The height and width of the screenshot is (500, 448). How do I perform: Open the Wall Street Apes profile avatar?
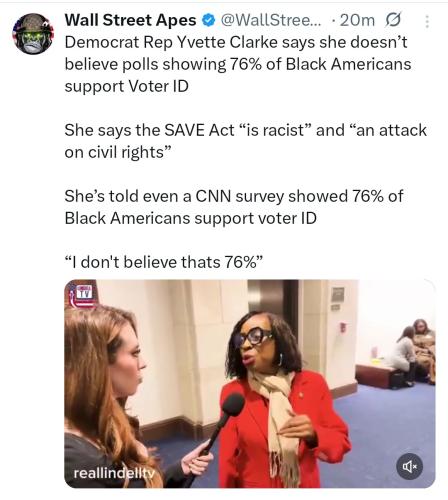click(x=33, y=34)
